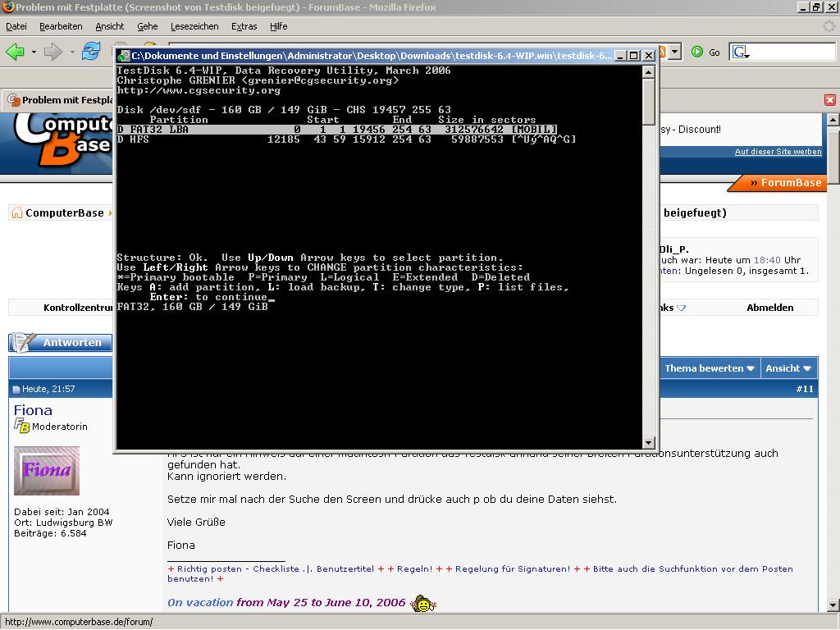This screenshot has height=630, width=840.
Task: Open the Gehe menu
Action: (x=148, y=26)
